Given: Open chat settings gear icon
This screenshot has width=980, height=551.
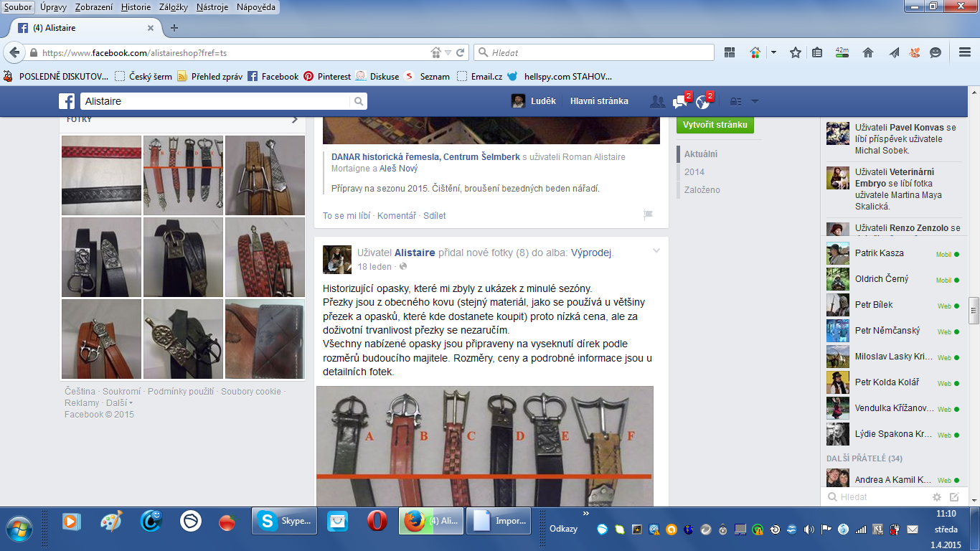Looking at the screenshot, I should pos(937,496).
